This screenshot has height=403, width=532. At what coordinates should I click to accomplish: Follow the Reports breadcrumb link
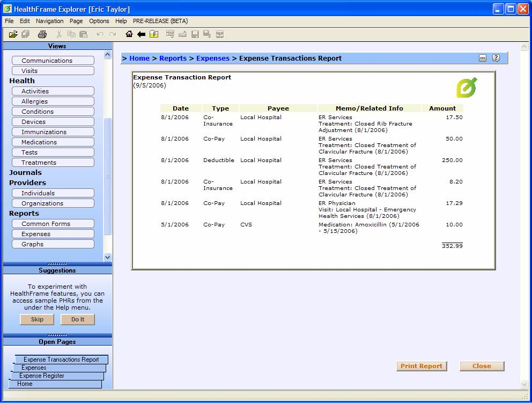(x=173, y=58)
